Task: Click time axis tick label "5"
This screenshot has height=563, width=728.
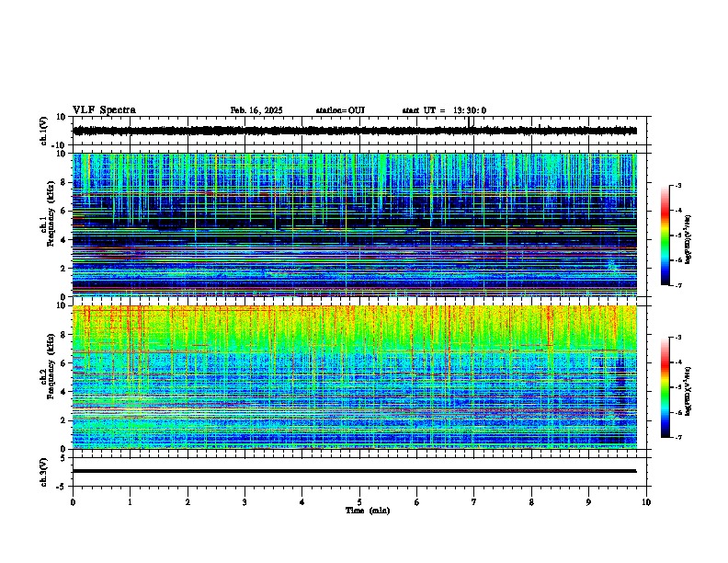Action: point(359,502)
